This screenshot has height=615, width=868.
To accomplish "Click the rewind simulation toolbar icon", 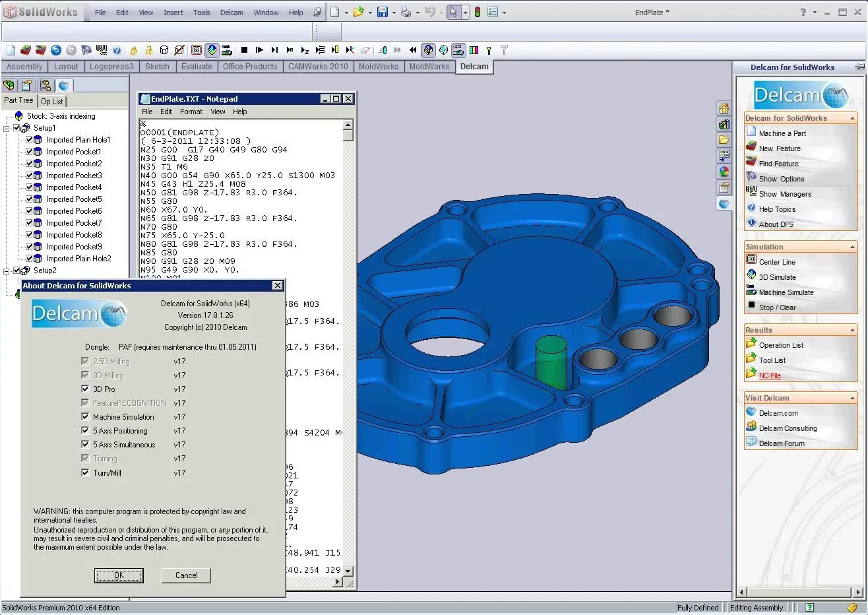I will (x=413, y=50).
